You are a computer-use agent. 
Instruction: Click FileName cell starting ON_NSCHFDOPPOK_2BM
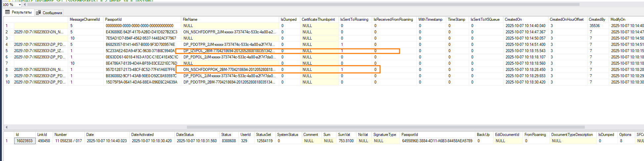(230, 70)
